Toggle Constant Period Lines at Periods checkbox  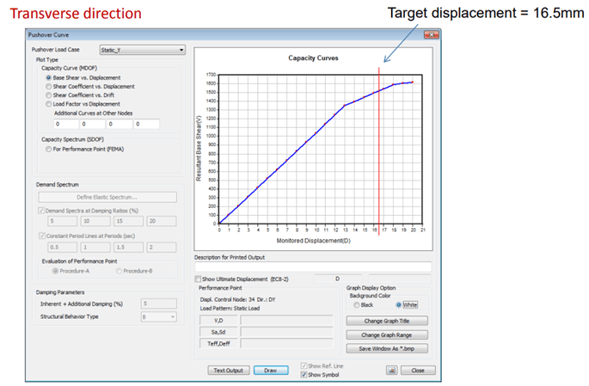(x=41, y=236)
